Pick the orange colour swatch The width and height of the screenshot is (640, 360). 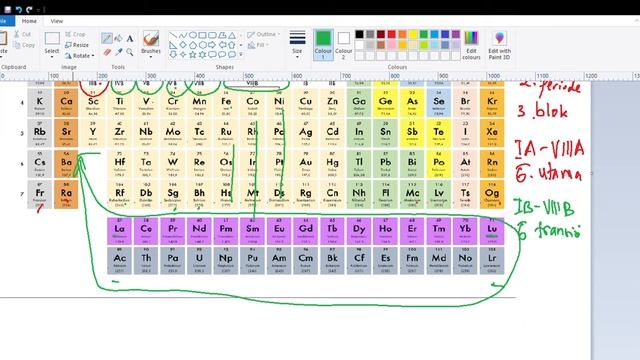pyautogui.click(x=402, y=34)
